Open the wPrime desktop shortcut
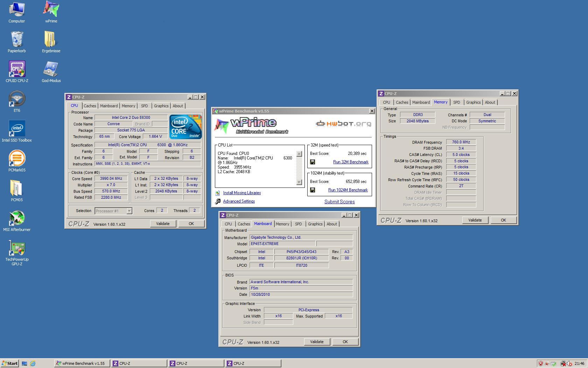 tap(51, 13)
